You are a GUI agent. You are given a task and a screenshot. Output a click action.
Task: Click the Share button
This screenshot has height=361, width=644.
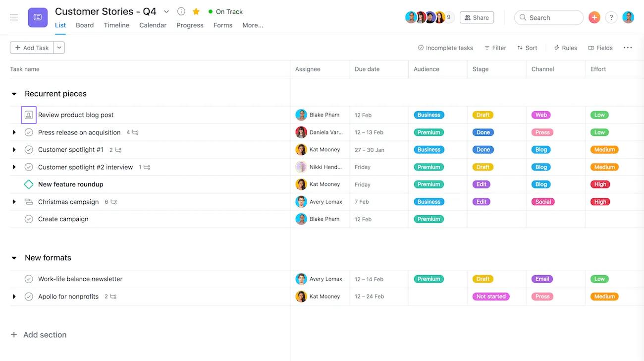point(477,17)
